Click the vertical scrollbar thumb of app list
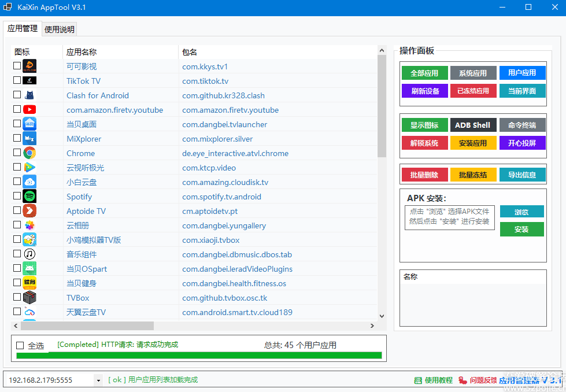The height and width of the screenshot is (392, 566). [382, 106]
